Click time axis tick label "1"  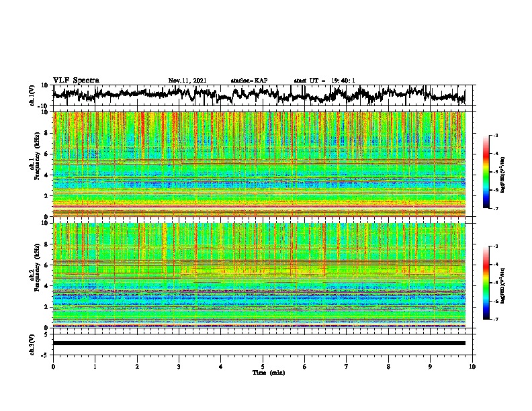point(95,367)
